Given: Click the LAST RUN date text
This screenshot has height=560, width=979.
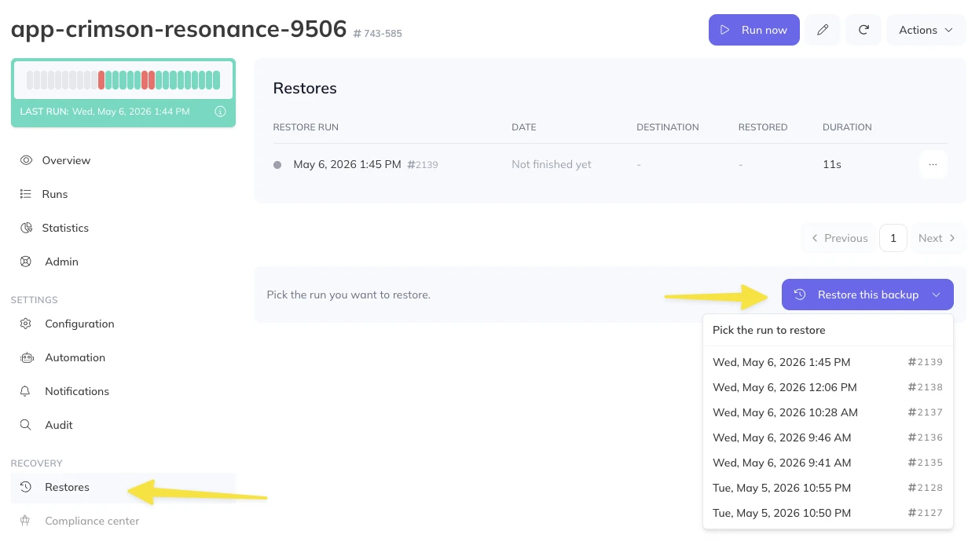Looking at the screenshot, I should (x=130, y=112).
